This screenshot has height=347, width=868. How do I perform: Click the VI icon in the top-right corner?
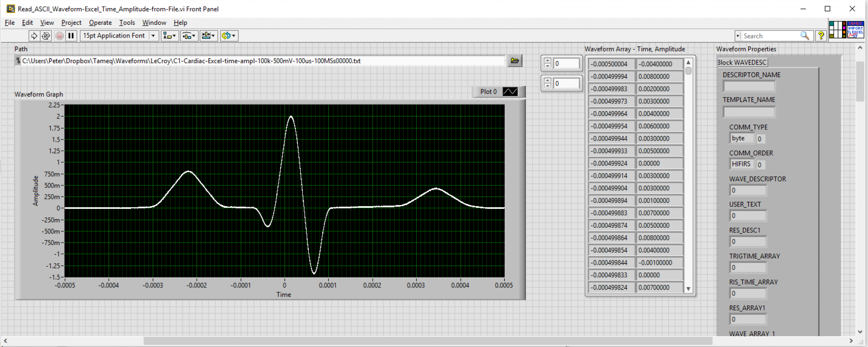[855, 29]
